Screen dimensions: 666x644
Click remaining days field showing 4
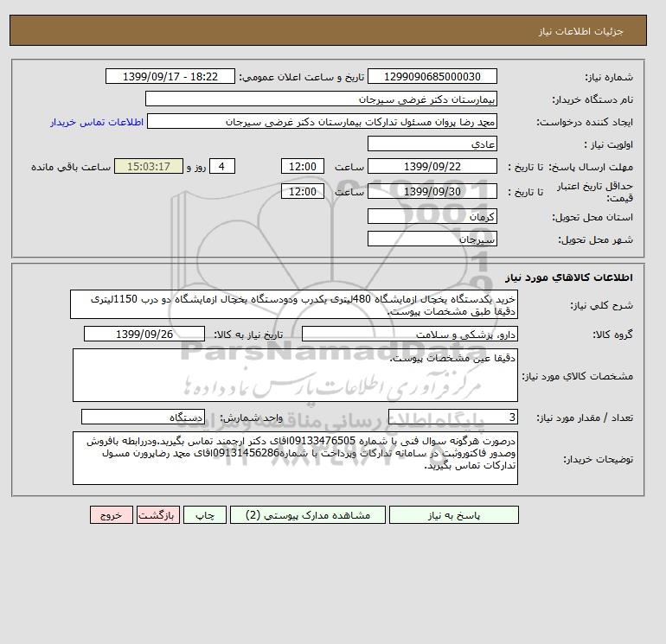point(221,167)
